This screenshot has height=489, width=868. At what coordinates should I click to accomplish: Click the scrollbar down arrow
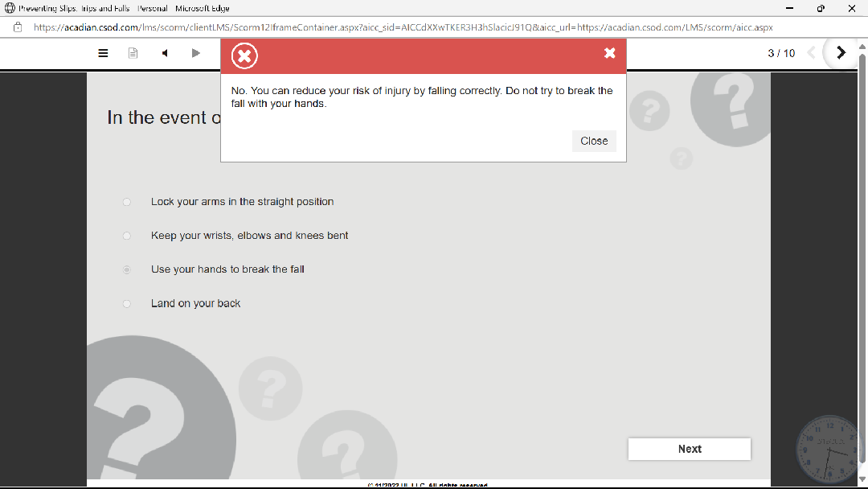point(862,480)
